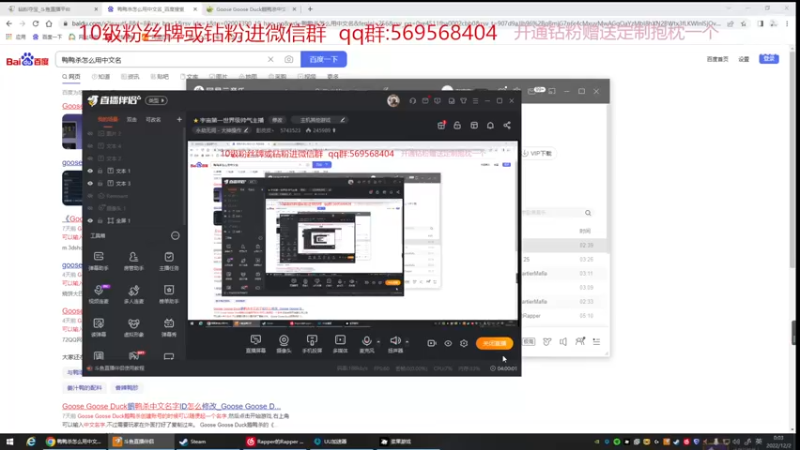Image resolution: width=800 pixels, height=450 pixels.
Task: Toggle the eye preview icon beside settings gear
Action: point(448,343)
